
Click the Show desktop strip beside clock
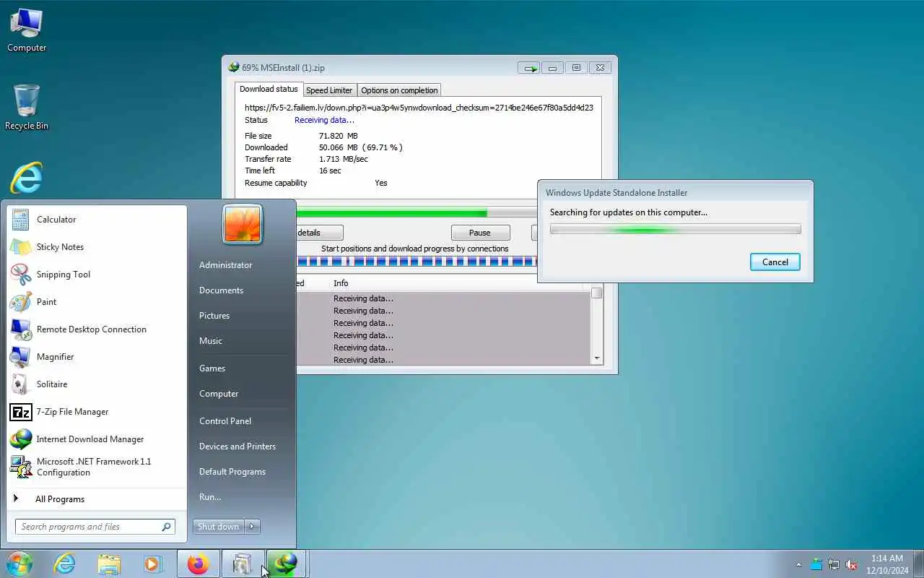point(918,564)
